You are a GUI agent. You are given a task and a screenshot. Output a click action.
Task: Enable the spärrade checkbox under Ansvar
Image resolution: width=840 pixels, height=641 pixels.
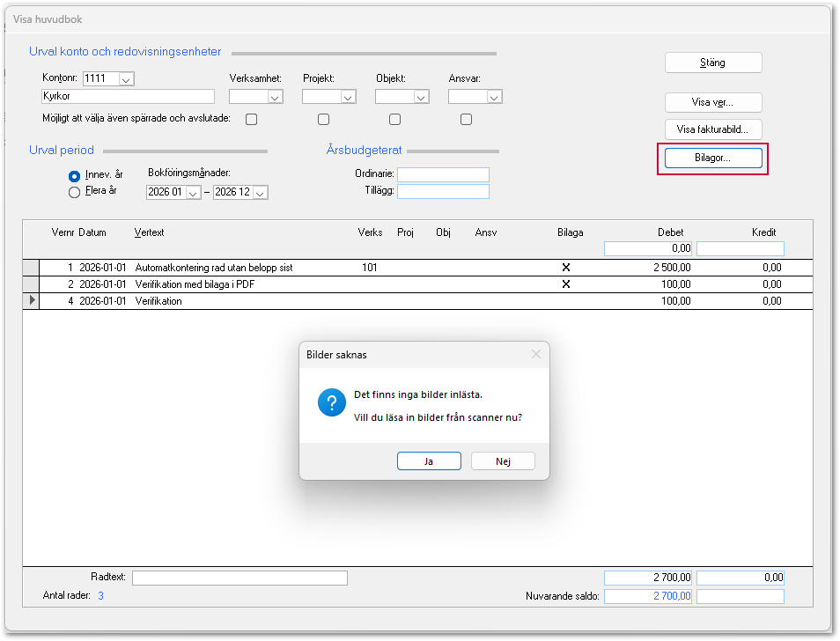pos(466,119)
